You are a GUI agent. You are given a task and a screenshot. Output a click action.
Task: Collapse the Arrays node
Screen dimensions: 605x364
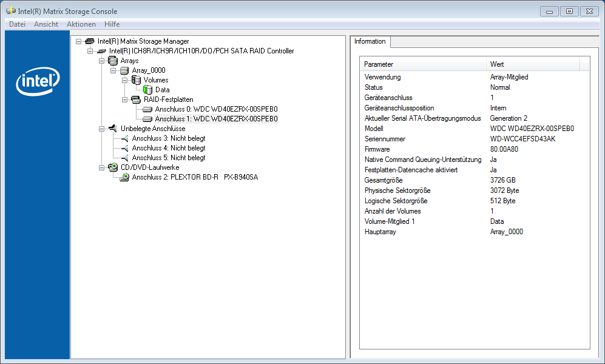click(101, 61)
